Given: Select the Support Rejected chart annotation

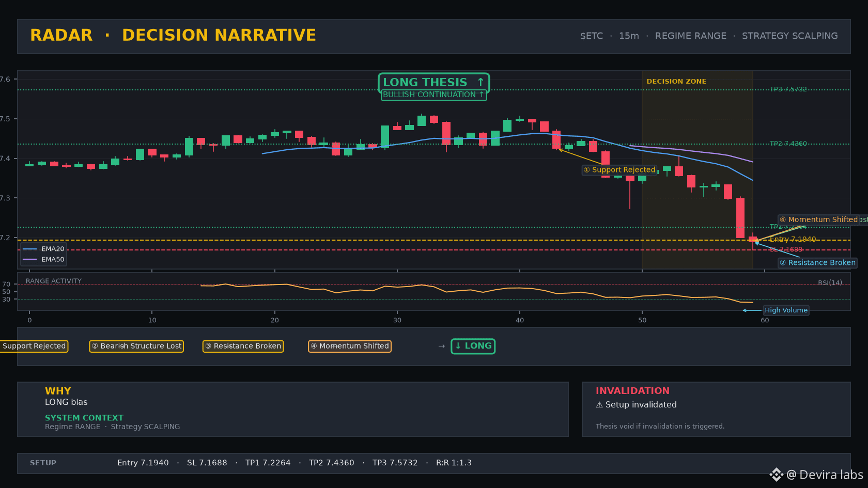Looking at the screenshot, I should [619, 170].
